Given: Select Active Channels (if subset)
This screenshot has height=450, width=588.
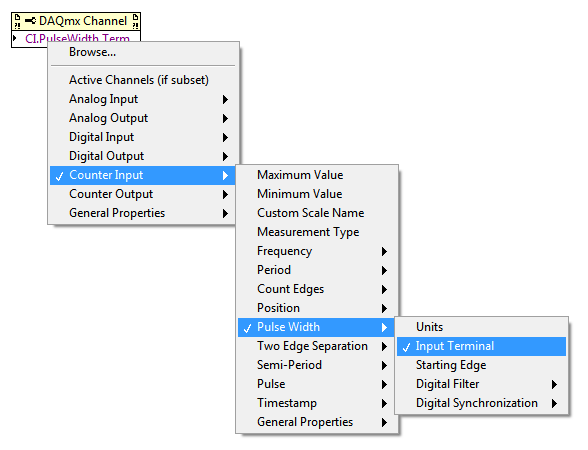Looking at the screenshot, I should [x=143, y=80].
